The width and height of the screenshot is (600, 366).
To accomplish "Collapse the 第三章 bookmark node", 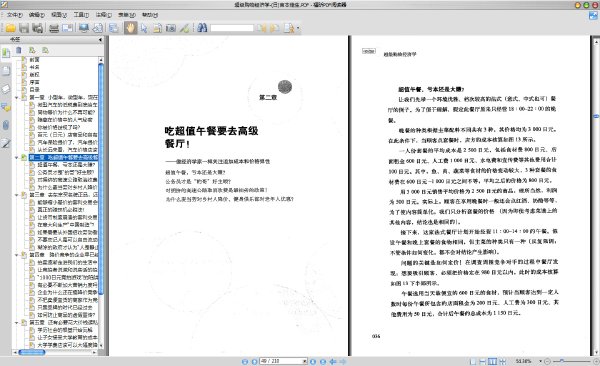I will click(16, 195).
